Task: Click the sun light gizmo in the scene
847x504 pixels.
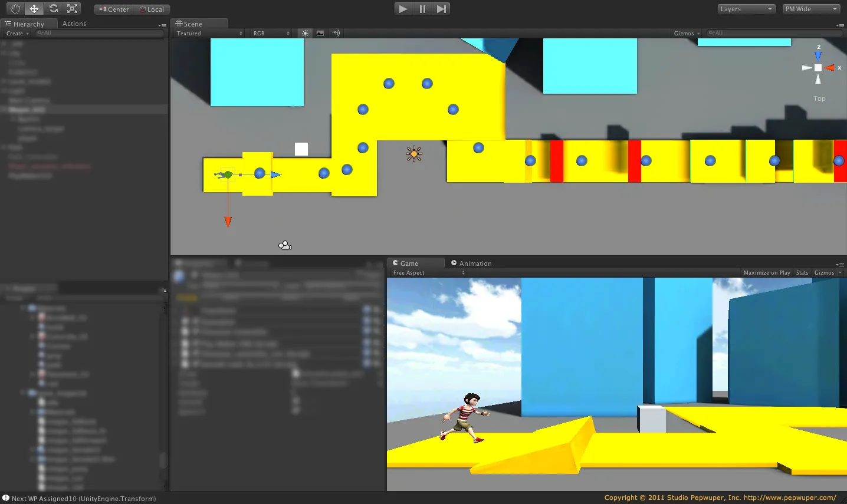Action: click(x=414, y=154)
